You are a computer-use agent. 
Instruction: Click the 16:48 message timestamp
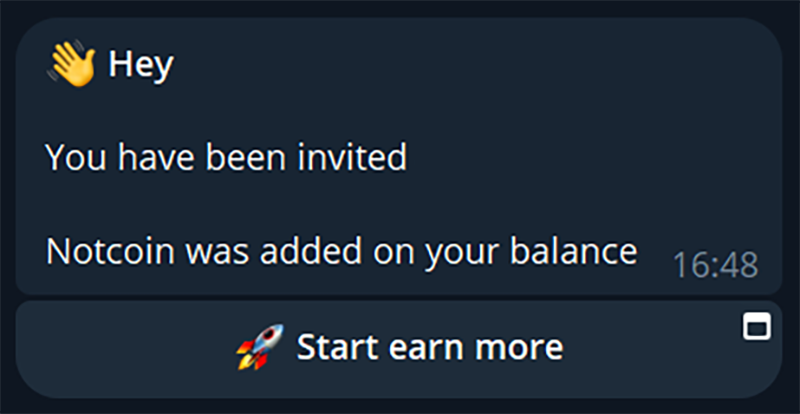click(715, 266)
